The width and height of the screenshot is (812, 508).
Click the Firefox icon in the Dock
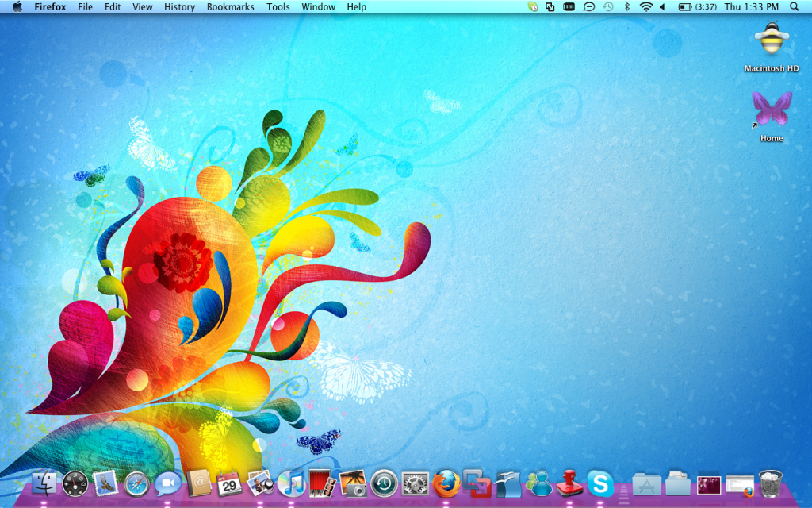click(x=446, y=483)
